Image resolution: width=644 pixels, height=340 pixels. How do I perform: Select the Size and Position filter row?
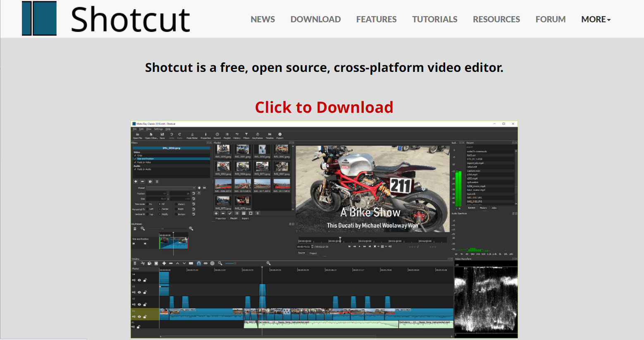click(x=172, y=159)
